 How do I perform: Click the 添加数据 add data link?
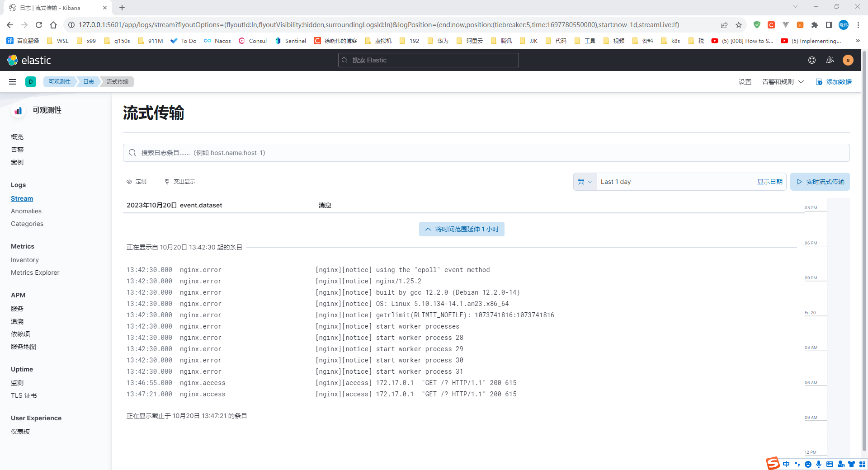834,82
